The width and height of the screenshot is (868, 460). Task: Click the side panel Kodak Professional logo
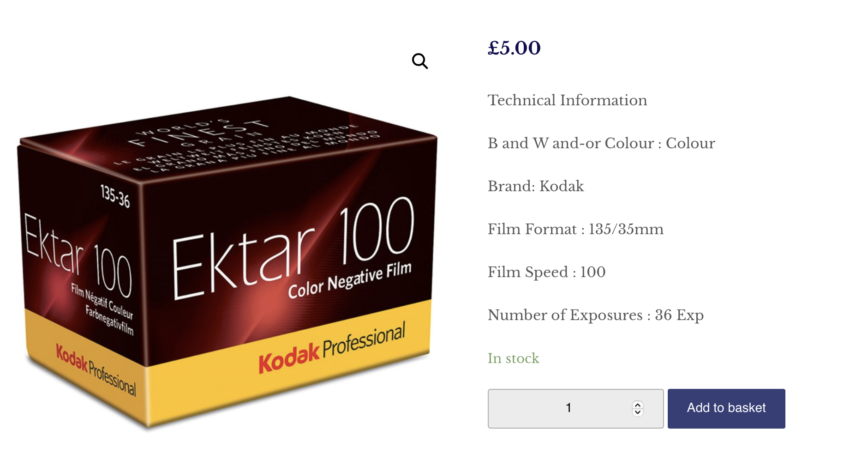(x=96, y=369)
